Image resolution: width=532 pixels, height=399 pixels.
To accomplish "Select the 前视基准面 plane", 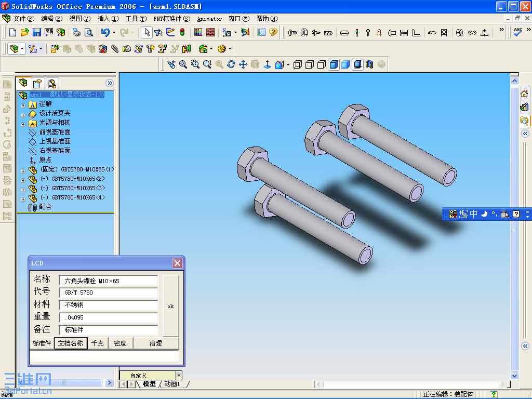I will (x=55, y=131).
